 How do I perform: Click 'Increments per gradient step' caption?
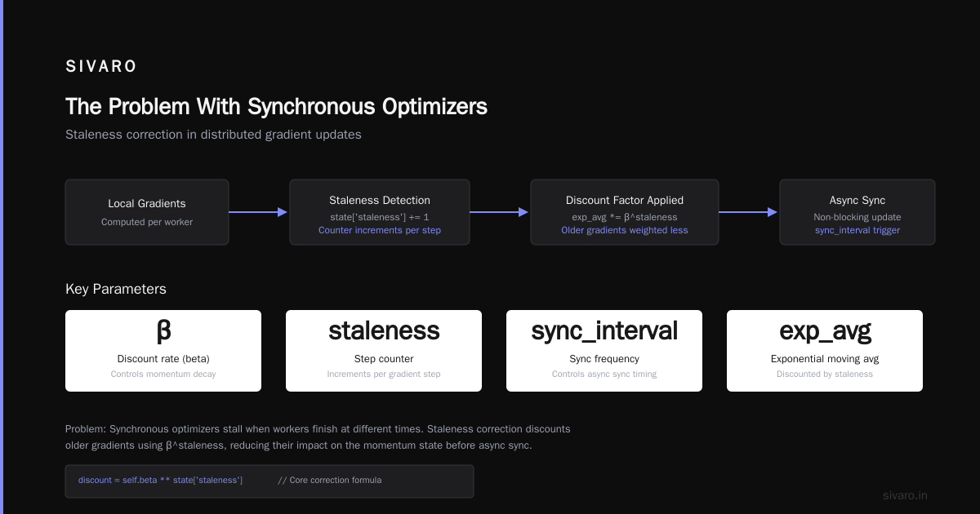click(384, 374)
